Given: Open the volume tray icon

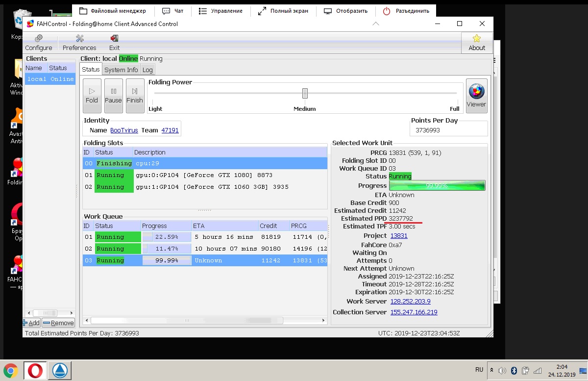Looking at the screenshot, I should tap(502, 371).
